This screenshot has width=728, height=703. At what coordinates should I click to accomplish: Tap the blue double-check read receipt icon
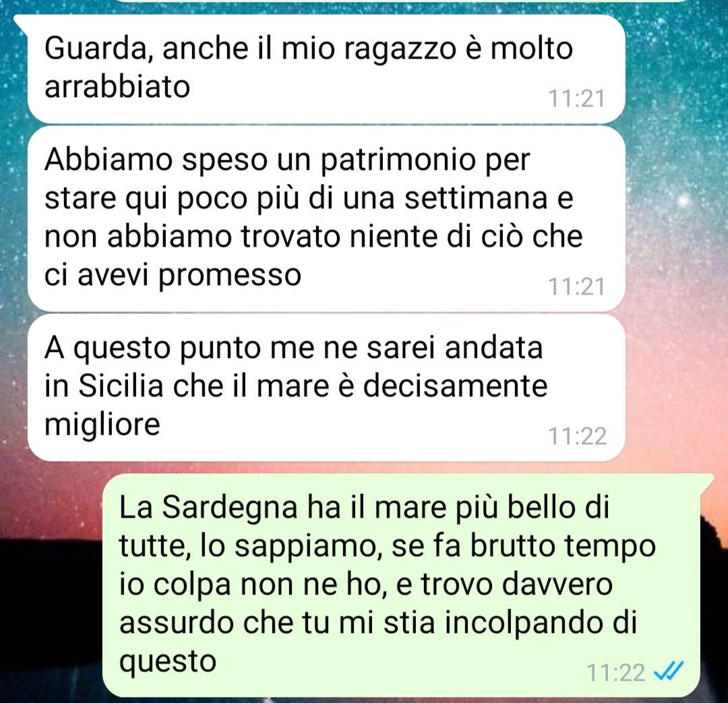(669, 671)
